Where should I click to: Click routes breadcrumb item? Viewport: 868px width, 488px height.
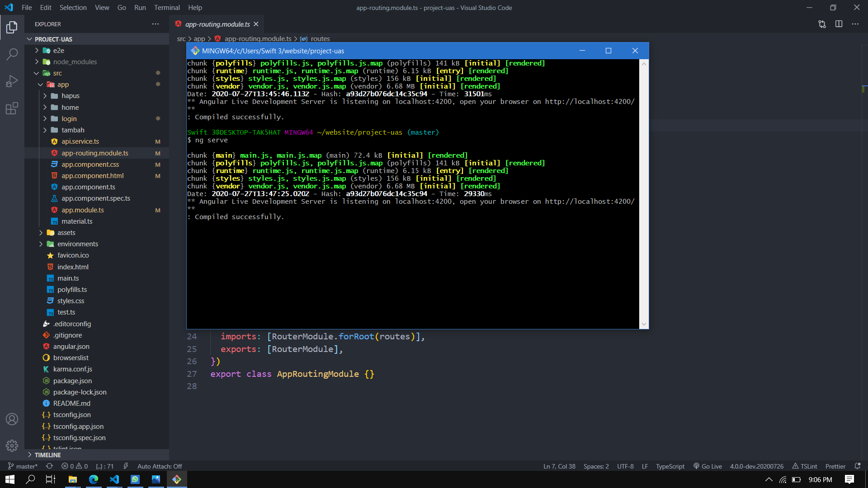coord(320,39)
